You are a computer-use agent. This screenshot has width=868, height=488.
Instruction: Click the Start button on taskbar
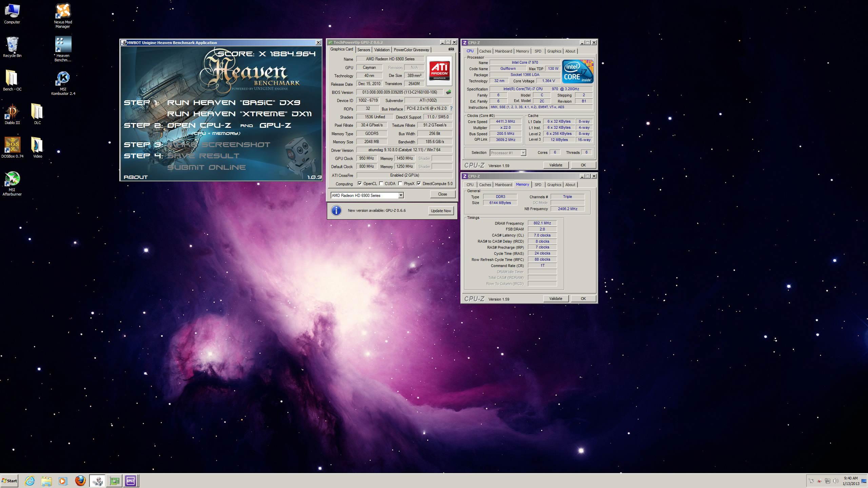pyautogui.click(x=9, y=481)
